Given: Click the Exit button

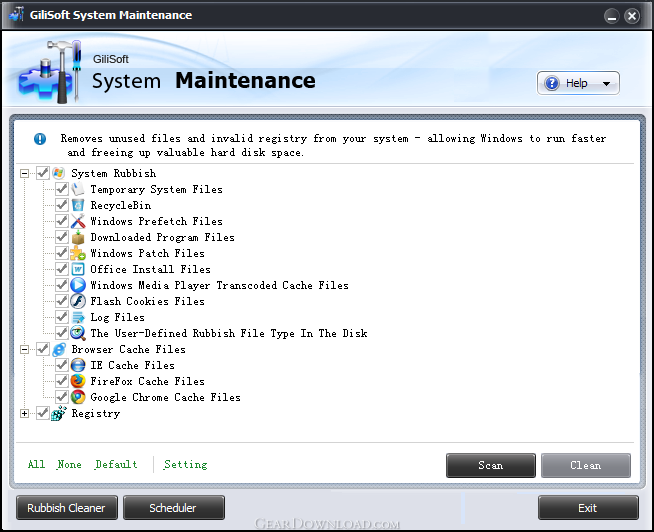Looking at the screenshot, I should pos(588,508).
